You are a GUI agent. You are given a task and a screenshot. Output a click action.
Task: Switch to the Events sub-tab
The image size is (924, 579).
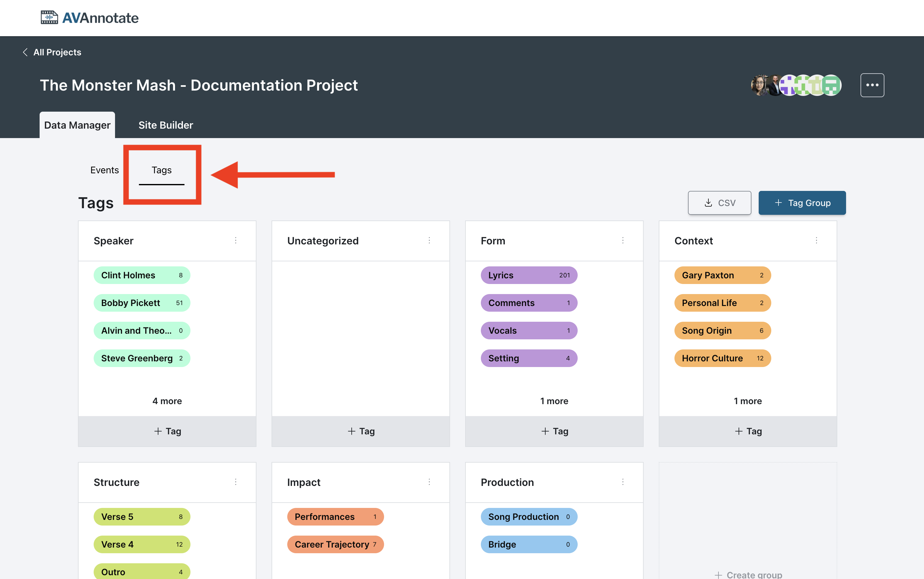104,170
